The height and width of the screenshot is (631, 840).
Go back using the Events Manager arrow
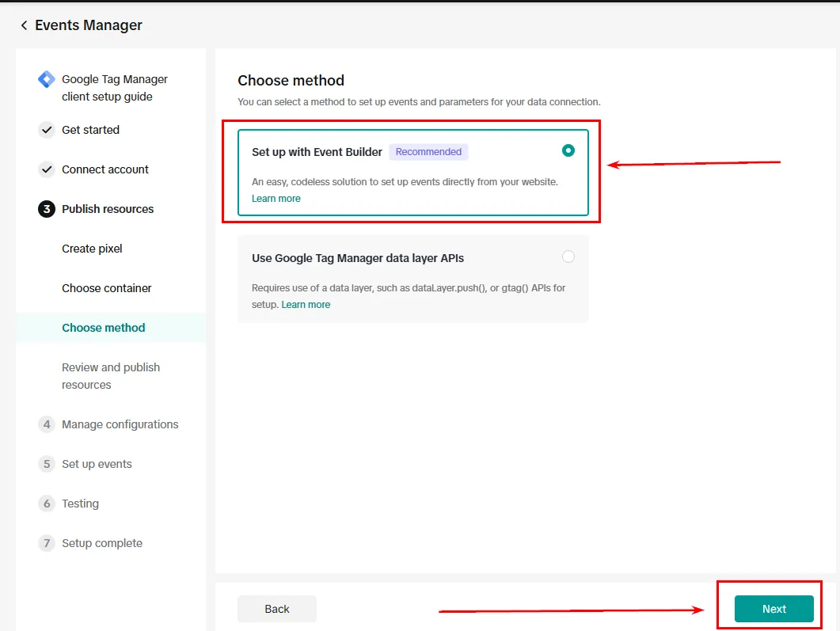click(x=24, y=25)
